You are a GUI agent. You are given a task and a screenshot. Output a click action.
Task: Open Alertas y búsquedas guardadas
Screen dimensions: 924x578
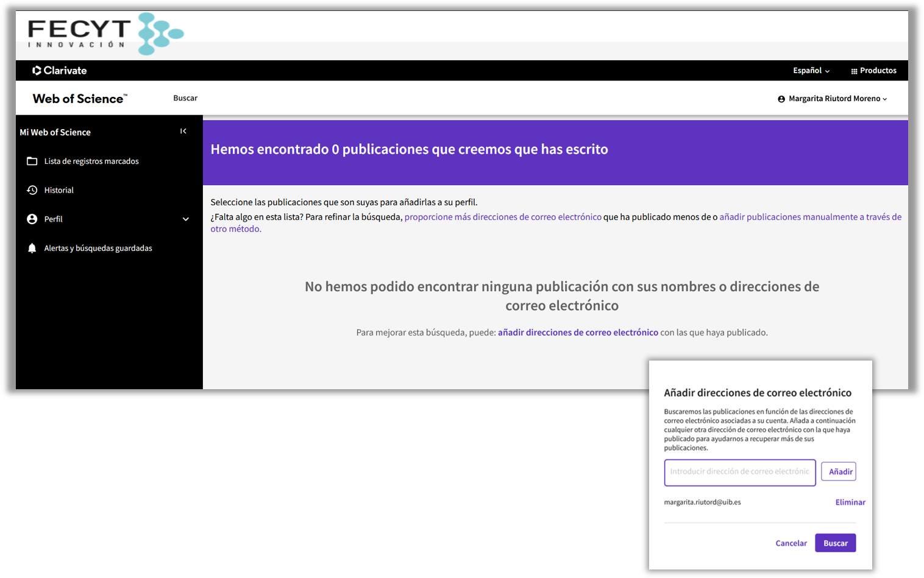pos(98,248)
